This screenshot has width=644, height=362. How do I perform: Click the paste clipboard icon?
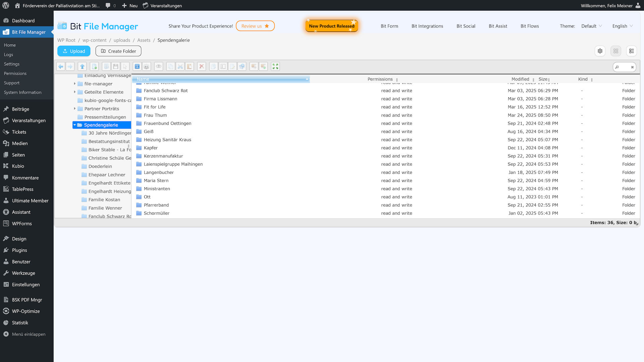pos(190,66)
